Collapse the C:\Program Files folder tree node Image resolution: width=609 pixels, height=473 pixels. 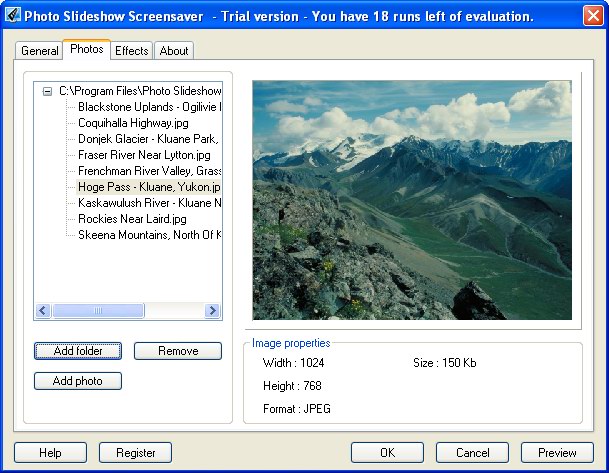(47, 91)
